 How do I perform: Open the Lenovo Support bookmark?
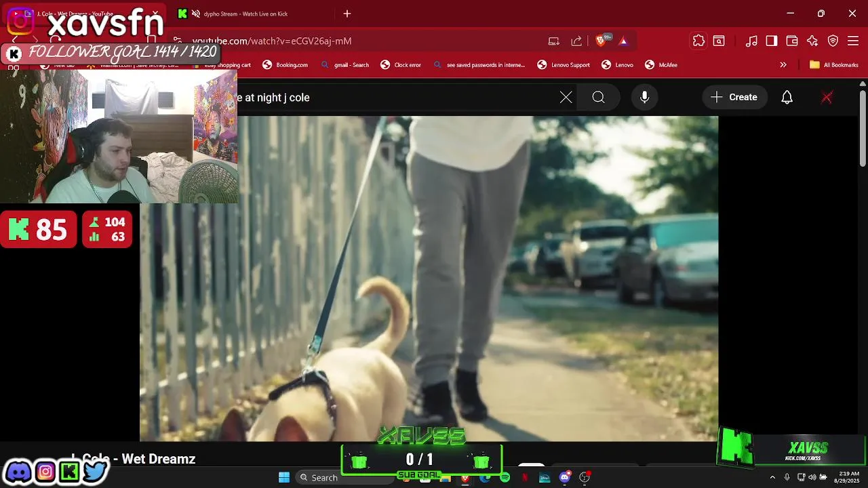coord(564,65)
